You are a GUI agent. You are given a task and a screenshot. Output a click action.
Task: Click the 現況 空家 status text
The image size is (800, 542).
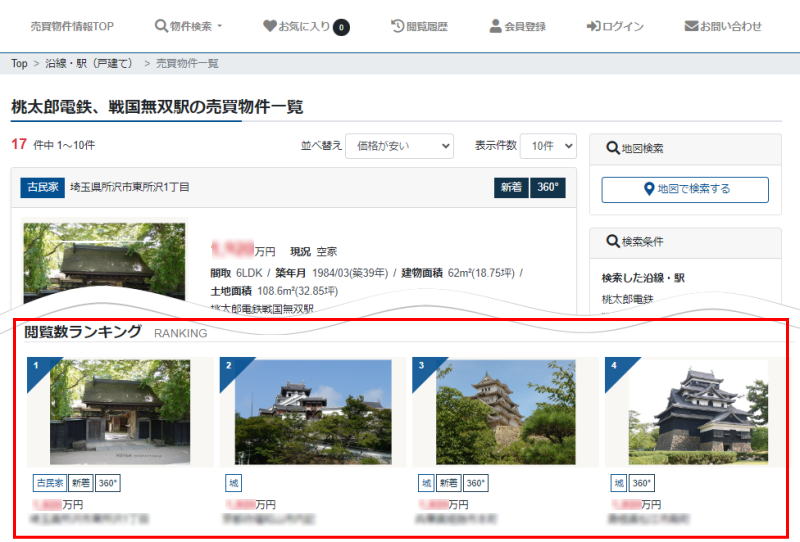[x=314, y=252]
